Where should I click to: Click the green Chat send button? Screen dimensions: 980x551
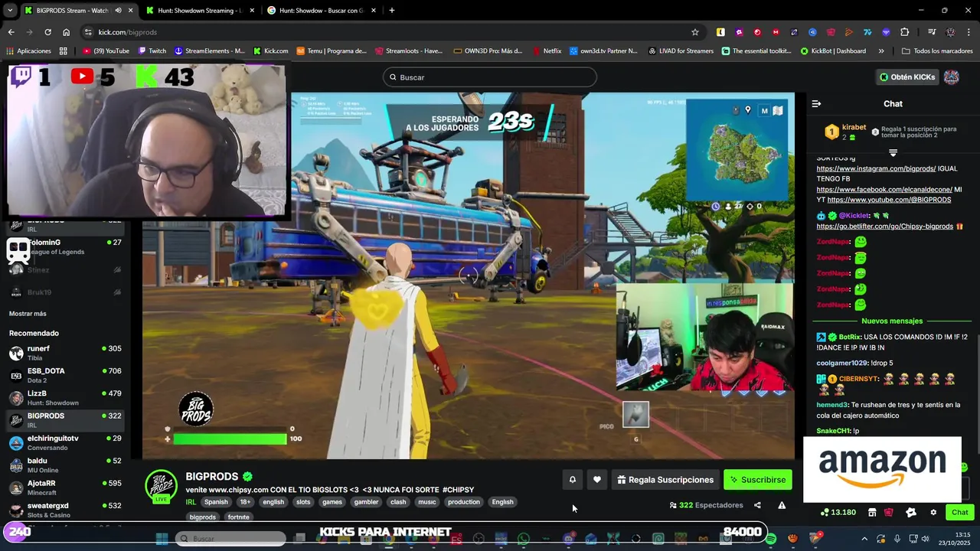coord(960,512)
